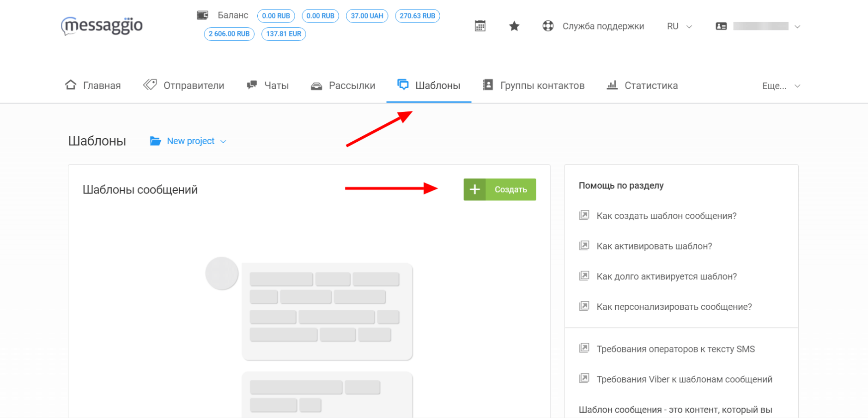Open the New project selector
This screenshot has height=418, width=868.
tap(188, 141)
